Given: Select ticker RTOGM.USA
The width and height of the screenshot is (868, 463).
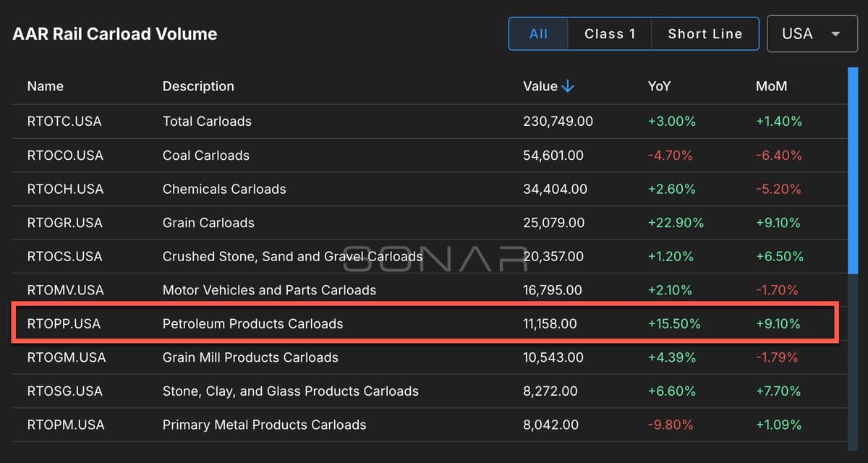Looking at the screenshot, I should coord(66,357).
